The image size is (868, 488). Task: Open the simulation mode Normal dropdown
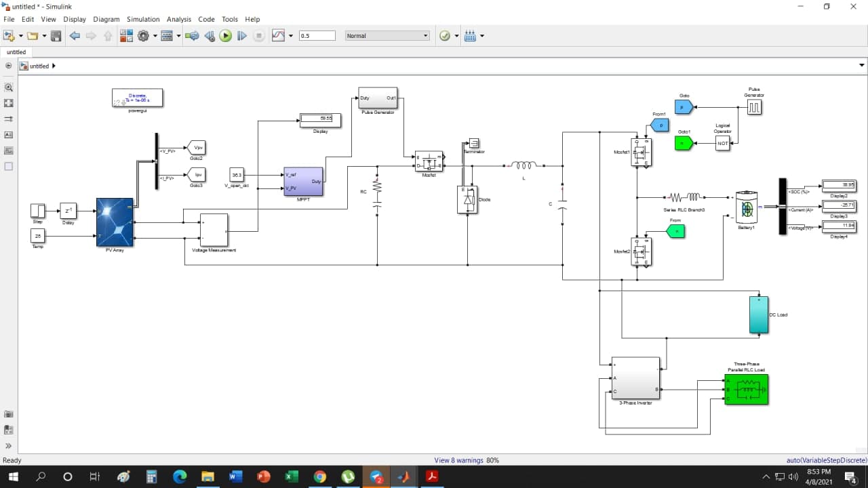[x=387, y=35]
